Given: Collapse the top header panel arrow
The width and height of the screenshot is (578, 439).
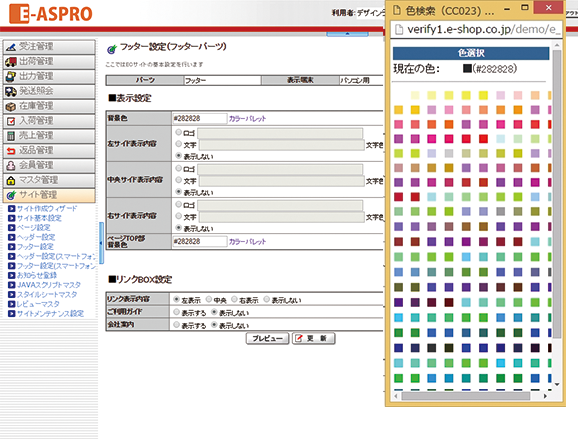Looking at the screenshot, I should pyautogui.click(x=347, y=34).
